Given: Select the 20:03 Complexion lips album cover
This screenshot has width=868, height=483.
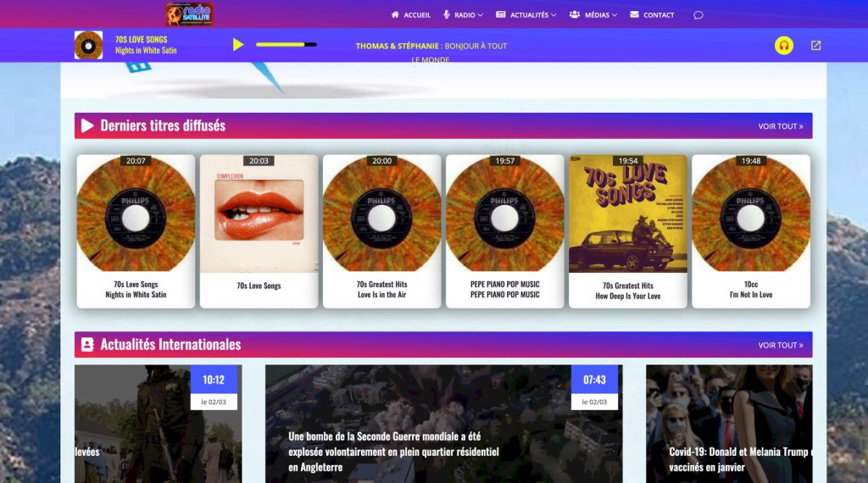Looking at the screenshot, I should tap(259, 212).
